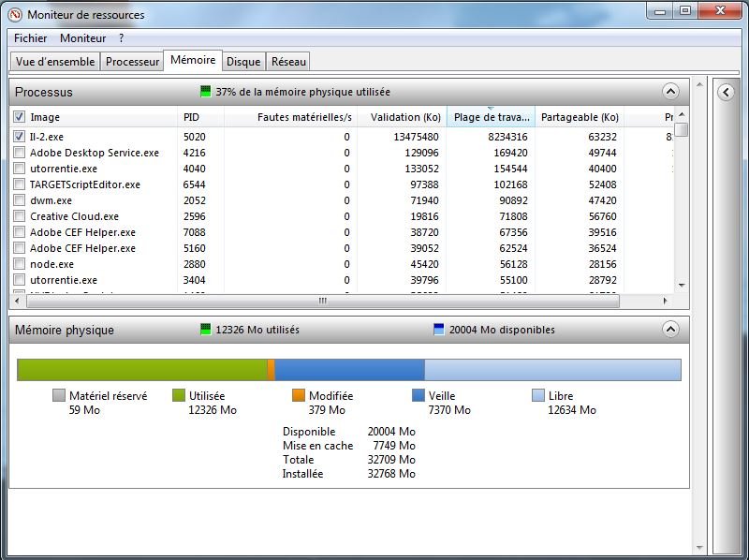This screenshot has height=560, width=749.
Task: Toggle the Image select-all header checkbox
Action: [x=20, y=117]
